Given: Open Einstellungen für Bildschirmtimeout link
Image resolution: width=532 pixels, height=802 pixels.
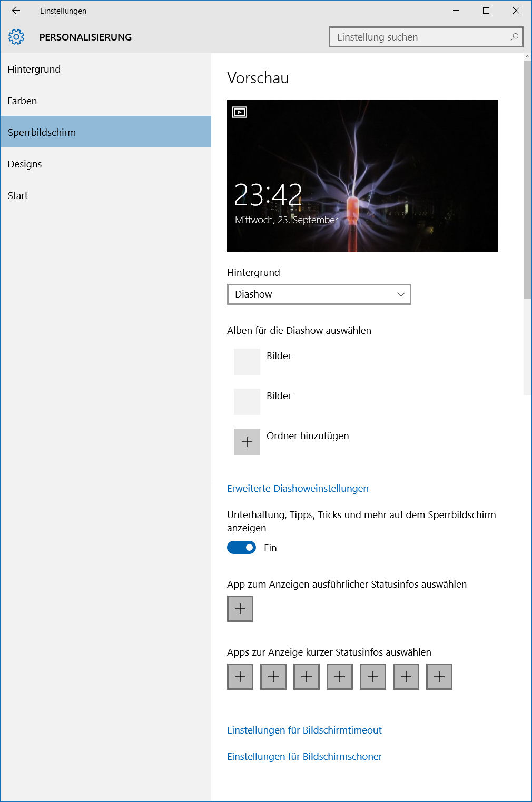Looking at the screenshot, I should pos(304,730).
